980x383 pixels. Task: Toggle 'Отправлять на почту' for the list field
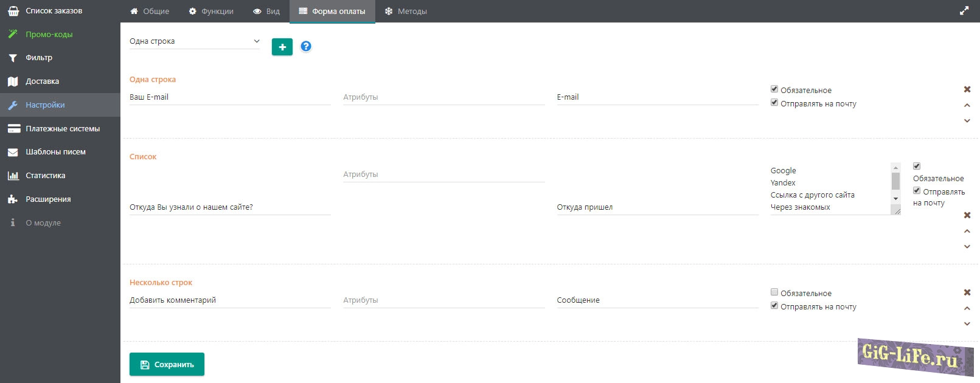pos(917,191)
